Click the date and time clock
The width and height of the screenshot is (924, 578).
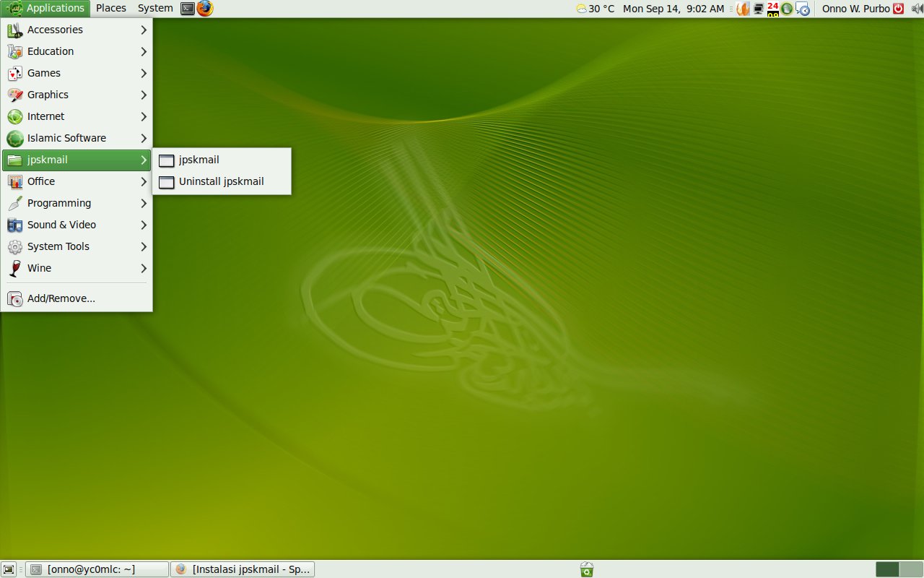pos(673,9)
